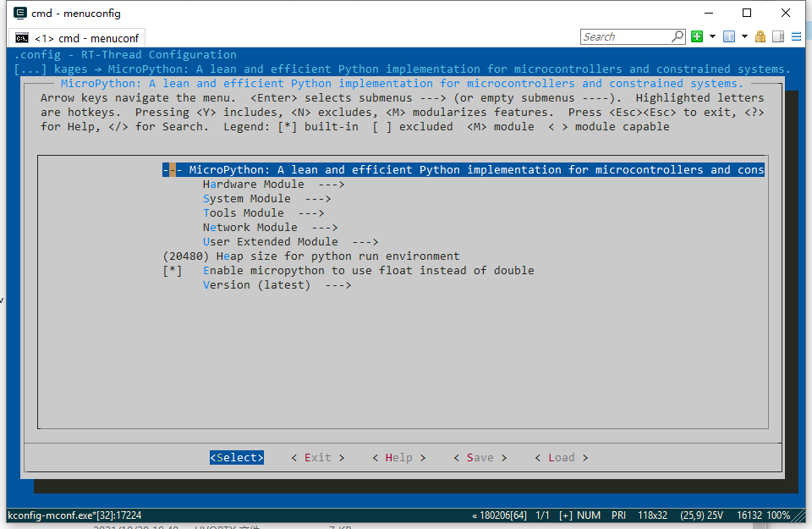Click the 1/1 console count in status bar
Image resolution: width=812 pixels, height=529 pixels.
[x=543, y=515]
